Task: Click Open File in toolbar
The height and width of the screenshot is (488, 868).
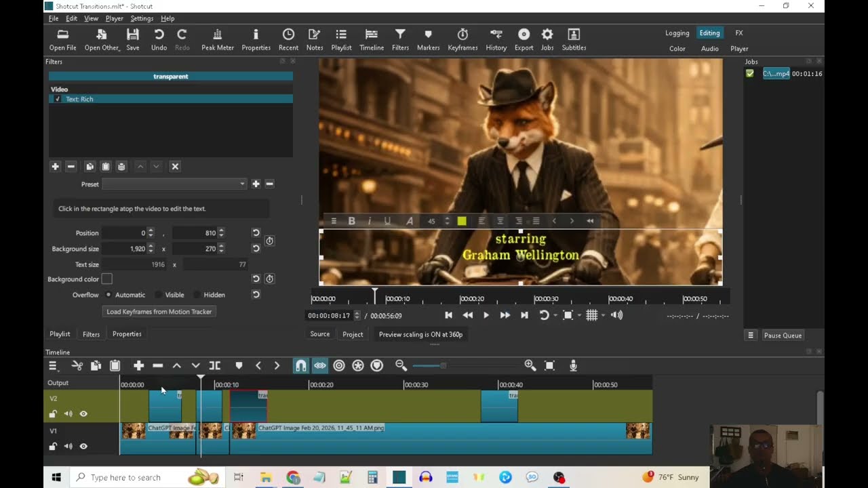Action: tap(62, 39)
